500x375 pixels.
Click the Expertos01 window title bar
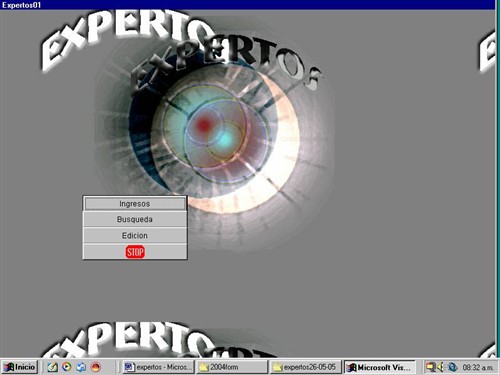[247, 5]
